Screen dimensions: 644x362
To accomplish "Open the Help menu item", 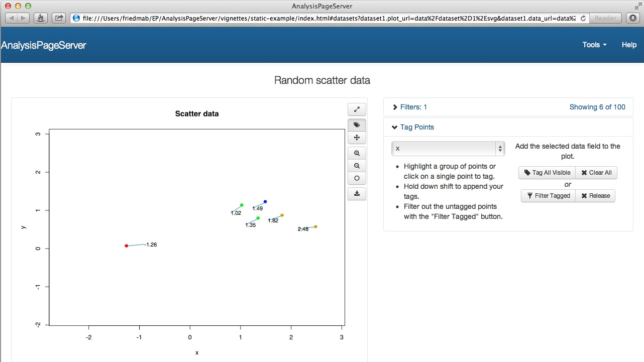I will pos(629,45).
